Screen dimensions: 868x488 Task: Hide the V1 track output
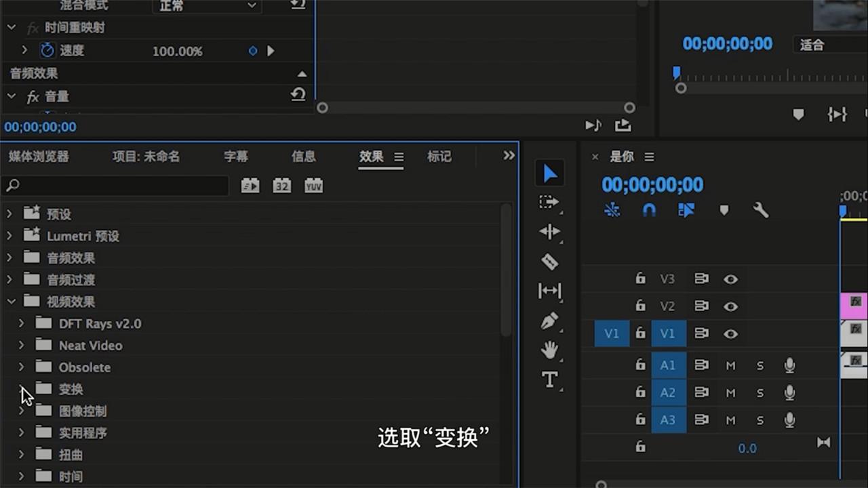click(730, 333)
